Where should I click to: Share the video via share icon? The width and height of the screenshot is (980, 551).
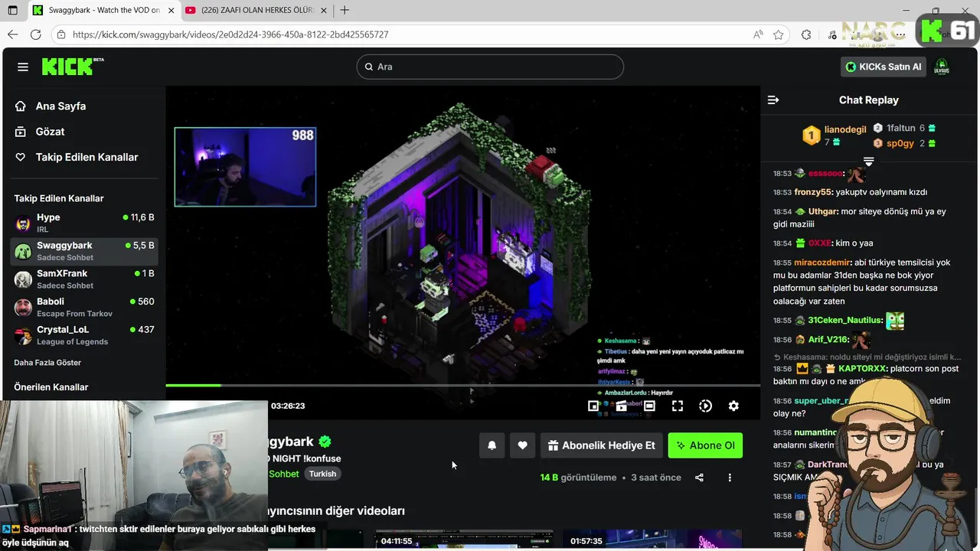pyautogui.click(x=699, y=478)
